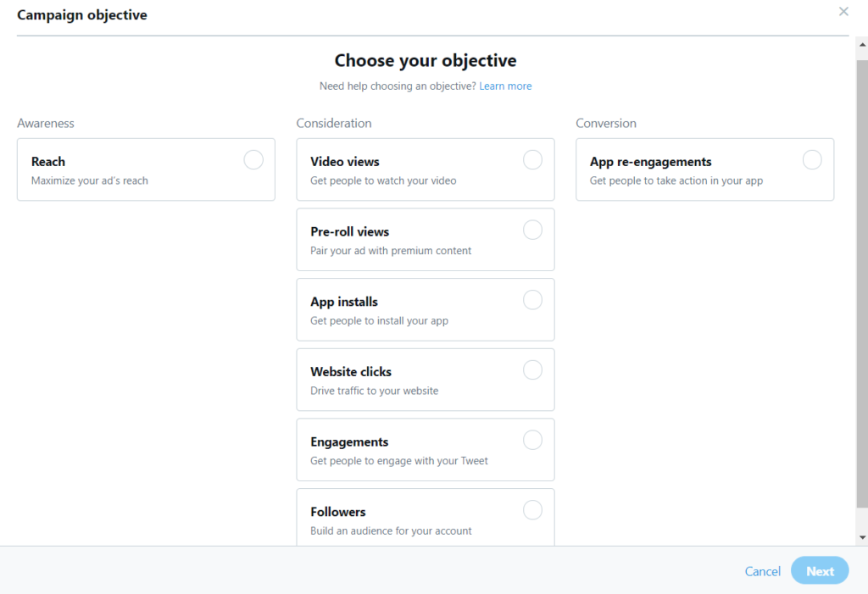Click the vertical scrollbar thumb
The width and height of the screenshot is (868, 594).
pos(862,280)
